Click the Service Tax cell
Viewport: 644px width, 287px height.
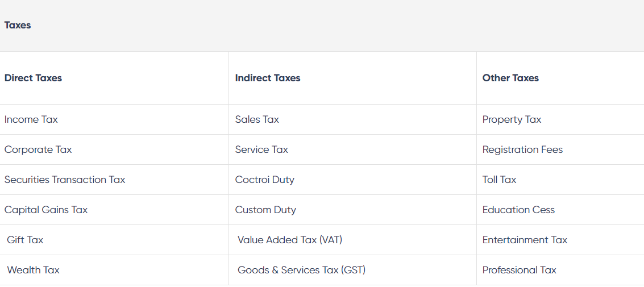261,149
